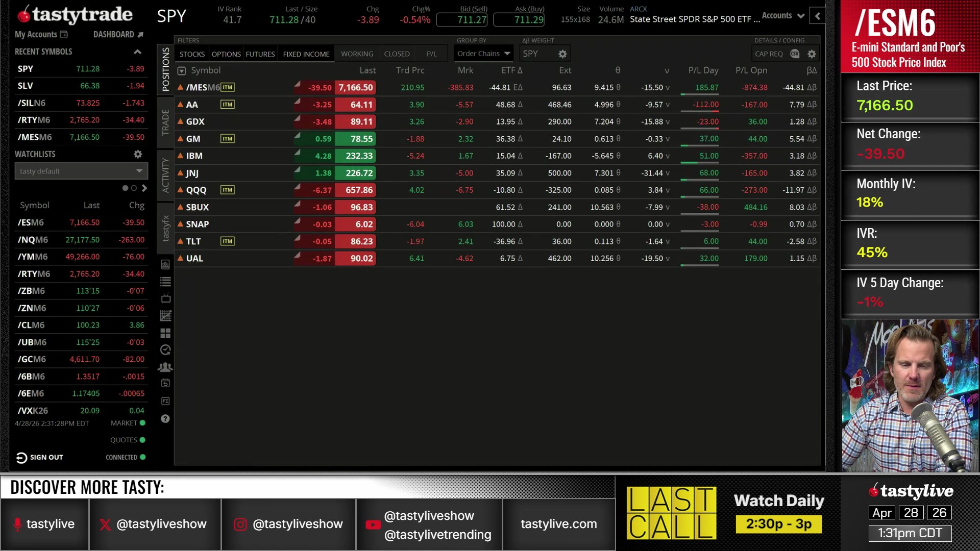
Task: Toggle the select-all checkbox beside Symbol header
Action: (x=182, y=71)
